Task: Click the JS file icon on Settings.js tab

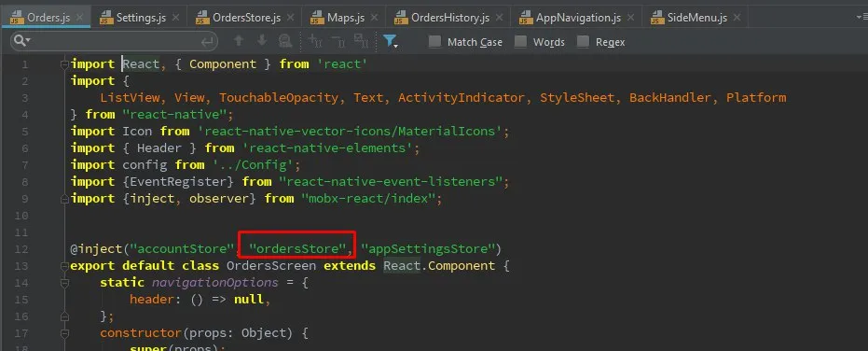Action: pos(106,18)
